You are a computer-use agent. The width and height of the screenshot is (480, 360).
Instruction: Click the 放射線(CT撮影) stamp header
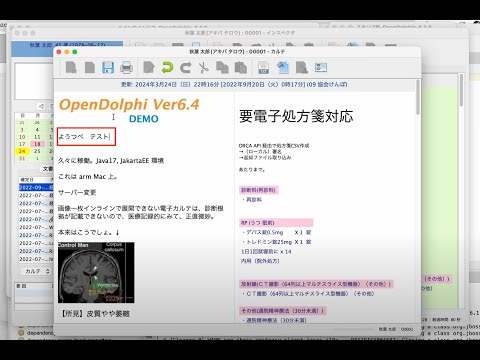coord(316,284)
